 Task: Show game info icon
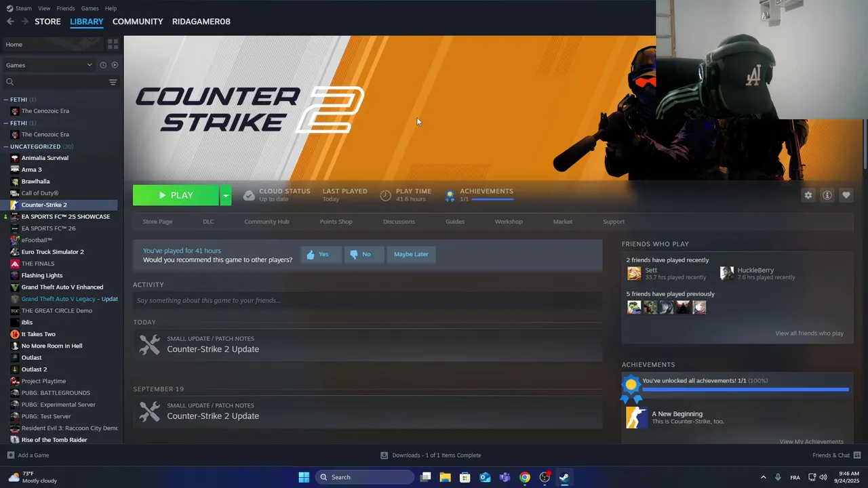pos(827,195)
